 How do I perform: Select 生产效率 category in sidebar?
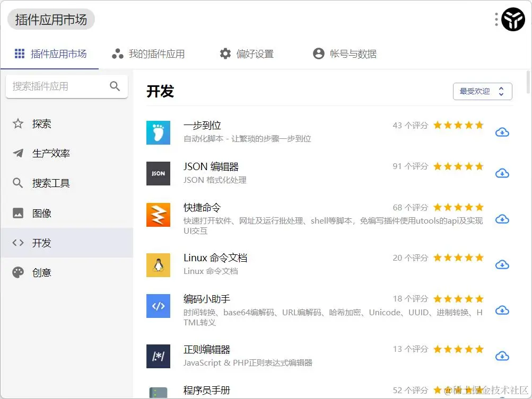pos(67,153)
